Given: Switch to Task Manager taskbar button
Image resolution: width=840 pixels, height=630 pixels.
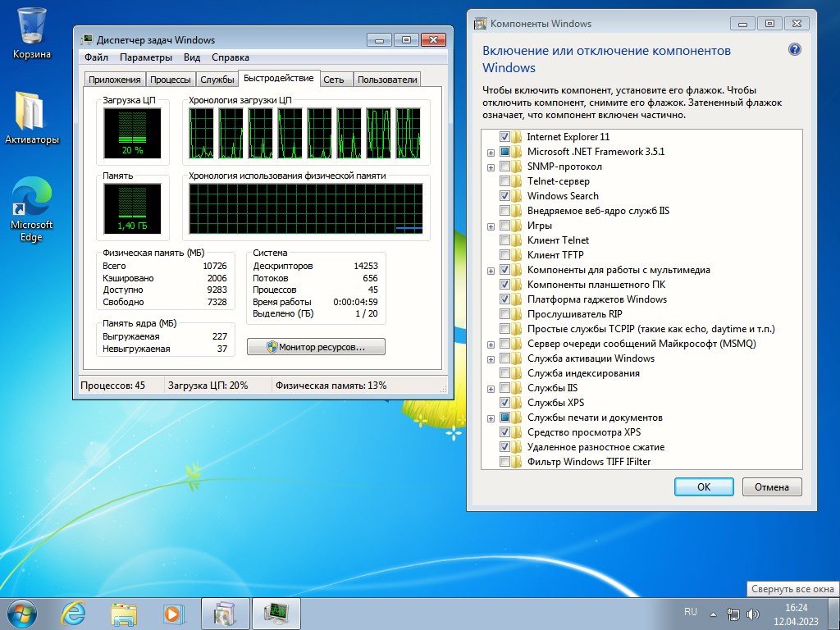Looking at the screenshot, I should pos(276,614).
